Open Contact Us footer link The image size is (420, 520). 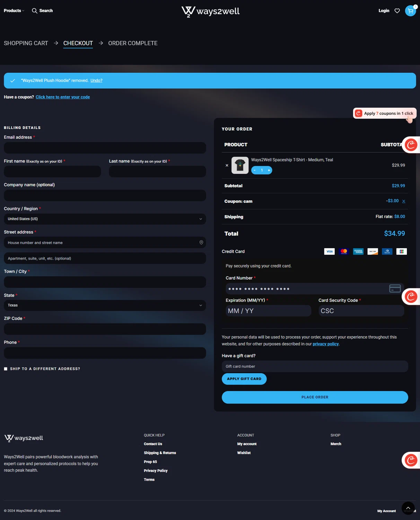point(153,444)
